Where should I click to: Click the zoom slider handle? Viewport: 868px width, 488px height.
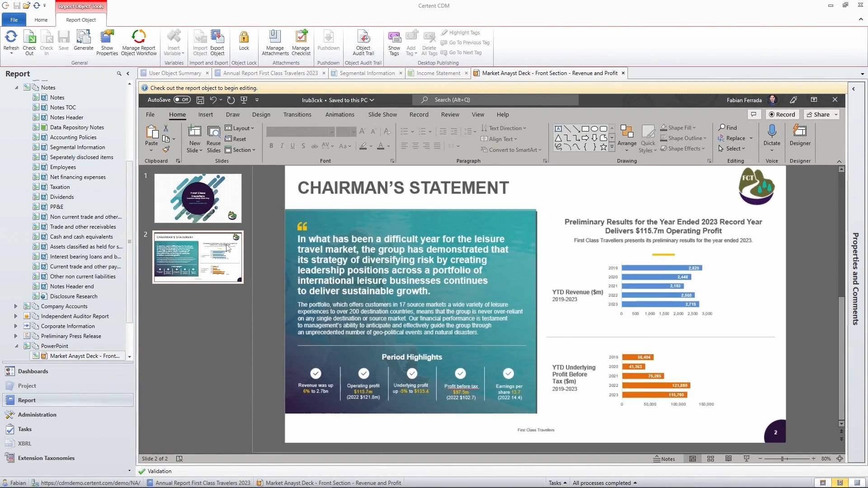click(782, 459)
